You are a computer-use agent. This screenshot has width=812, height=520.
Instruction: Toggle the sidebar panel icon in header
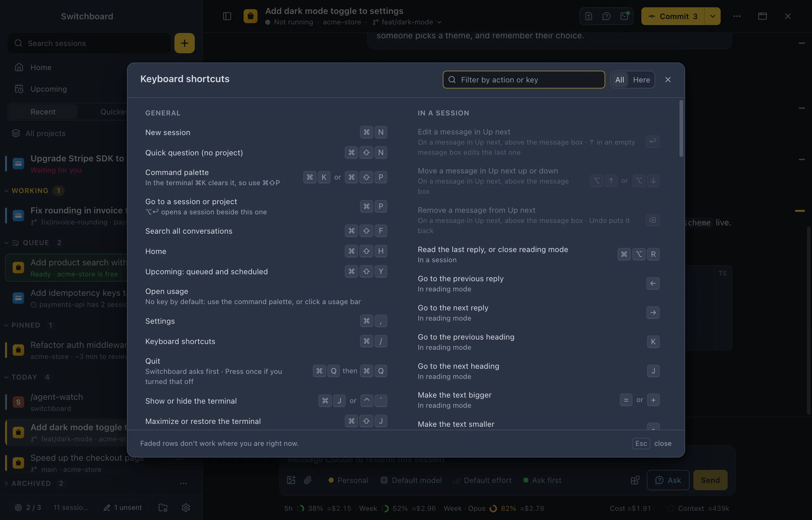point(227,16)
